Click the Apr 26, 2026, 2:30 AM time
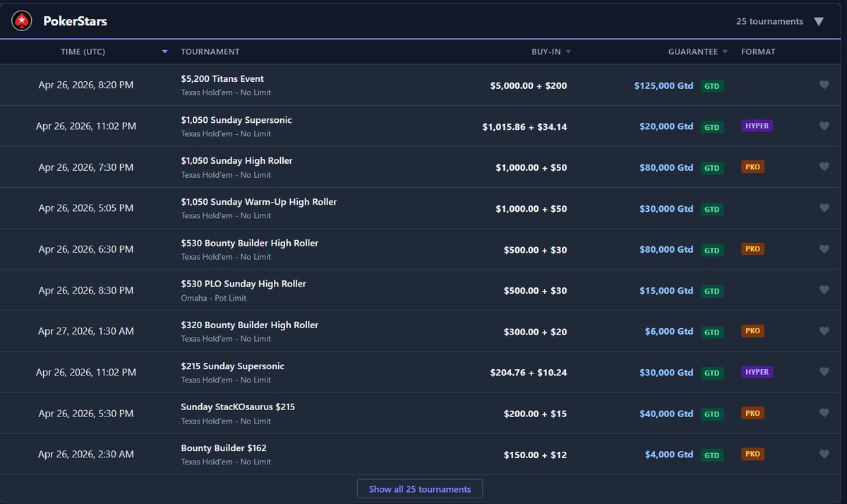This screenshot has height=504, width=847. pos(86,454)
